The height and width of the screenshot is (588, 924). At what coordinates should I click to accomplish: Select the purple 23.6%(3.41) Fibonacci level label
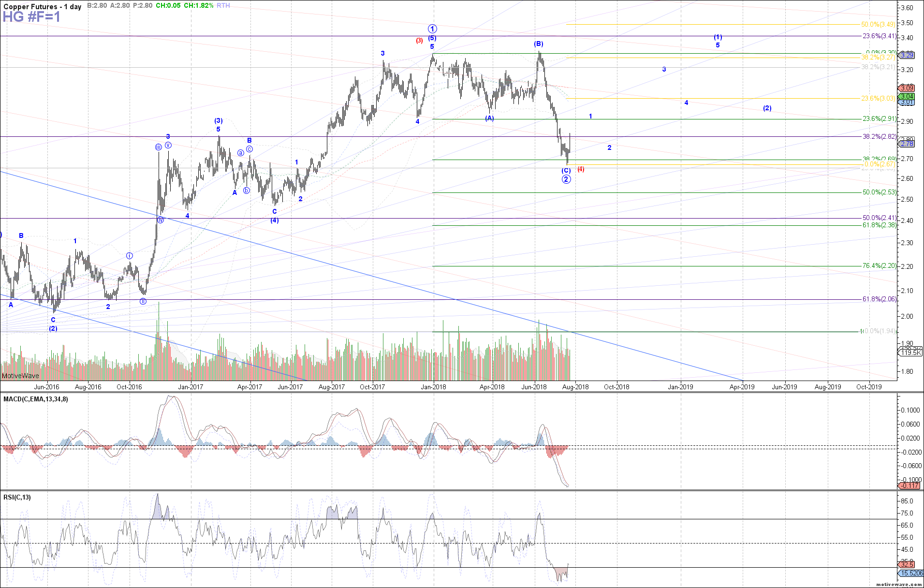(x=880, y=36)
